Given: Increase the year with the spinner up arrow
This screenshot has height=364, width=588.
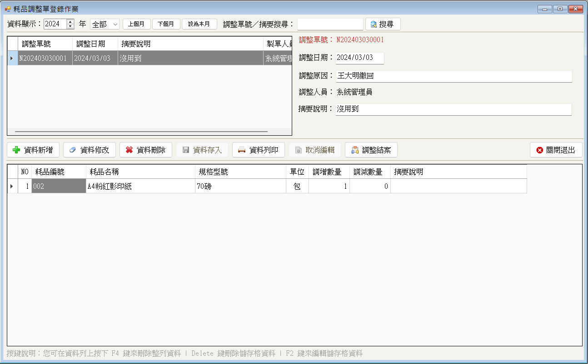Looking at the screenshot, I should tap(70, 22).
